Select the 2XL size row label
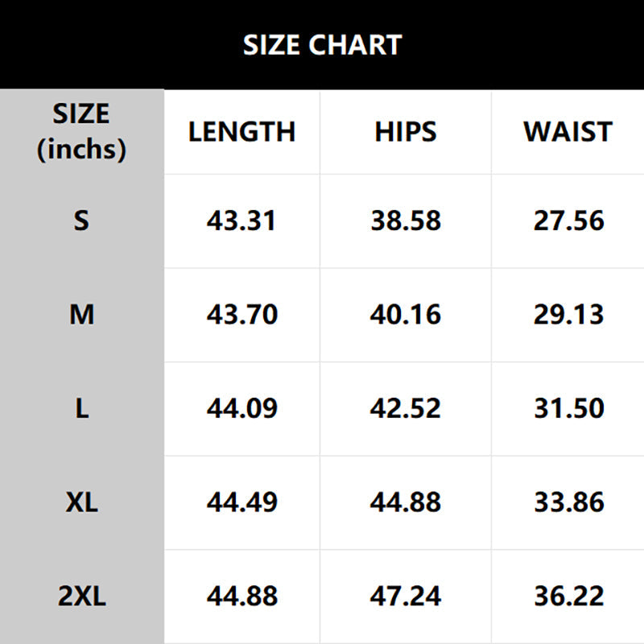Image resolution: width=644 pixels, height=644 pixels. [81, 597]
